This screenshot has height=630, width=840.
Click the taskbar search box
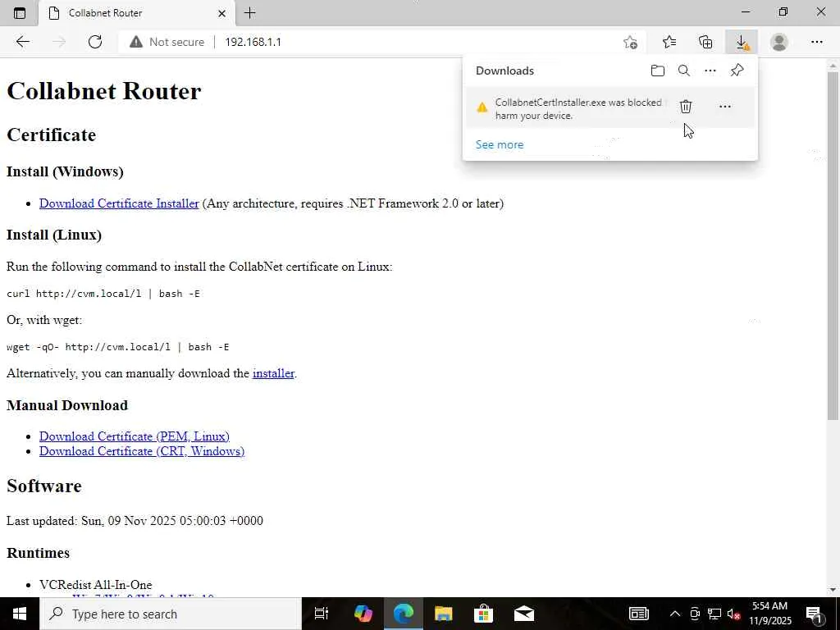171,614
